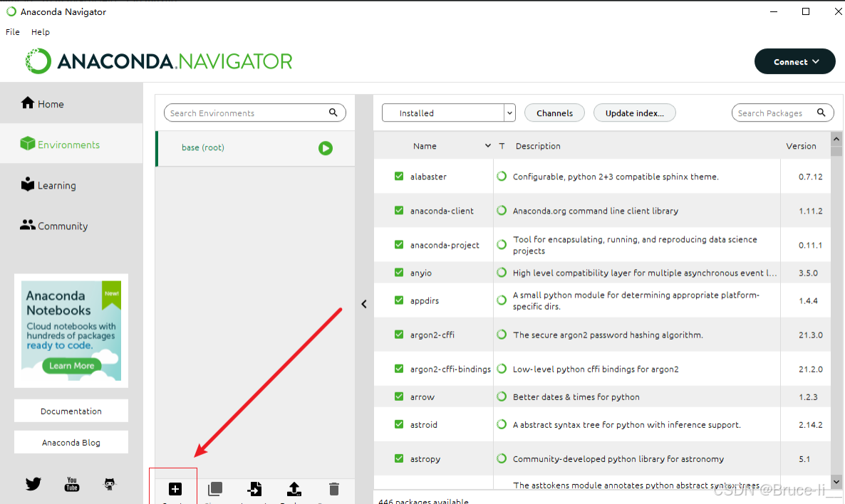845x504 pixels.
Task: Open the Installed package filter dropdown
Action: coord(448,112)
